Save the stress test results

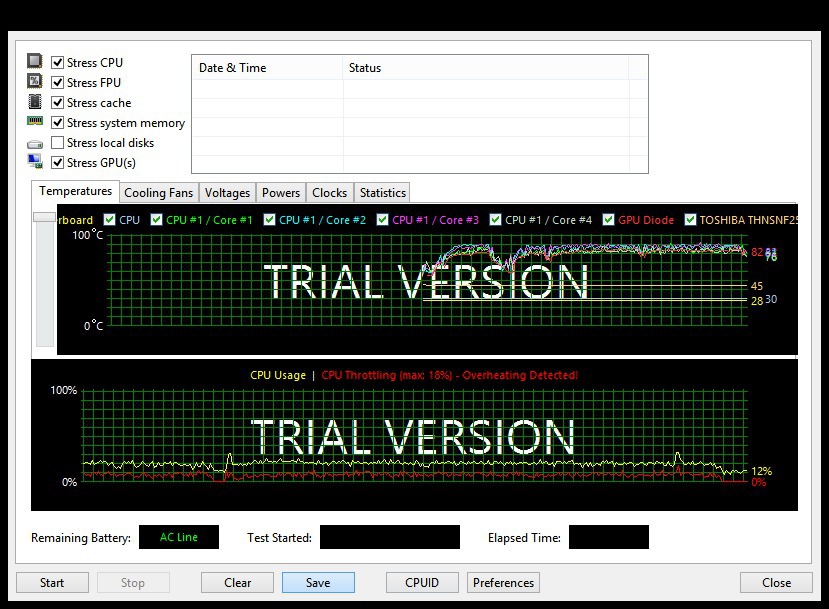[318, 583]
